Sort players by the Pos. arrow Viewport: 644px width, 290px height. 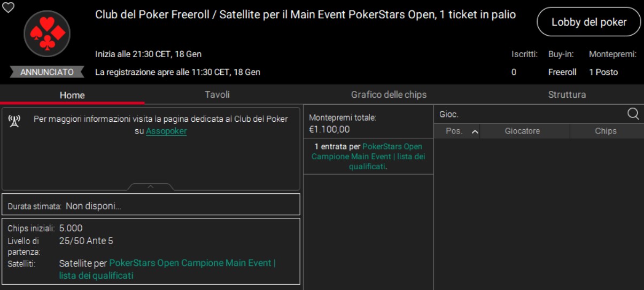point(475,131)
